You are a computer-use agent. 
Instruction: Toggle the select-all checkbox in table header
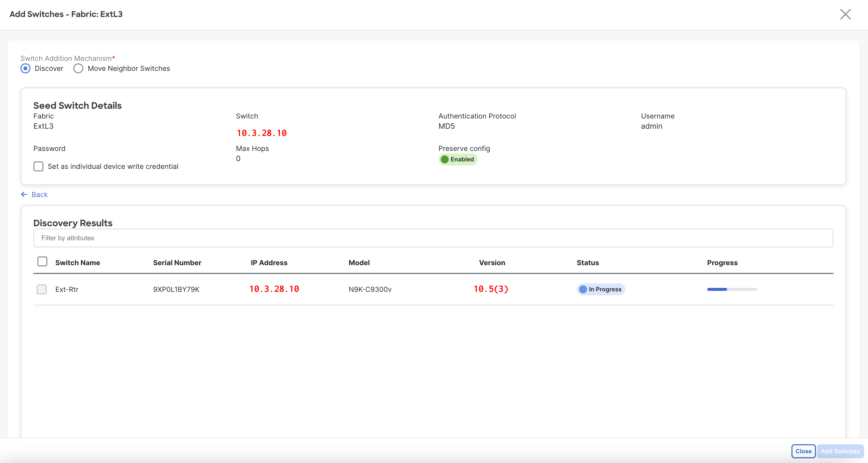(x=42, y=262)
